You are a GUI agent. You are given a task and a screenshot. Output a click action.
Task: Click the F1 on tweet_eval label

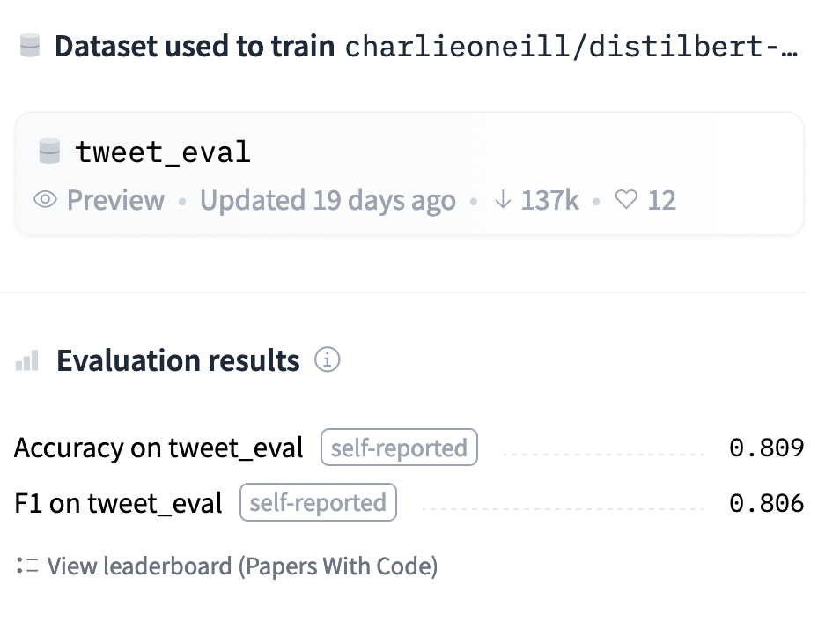coord(119,503)
